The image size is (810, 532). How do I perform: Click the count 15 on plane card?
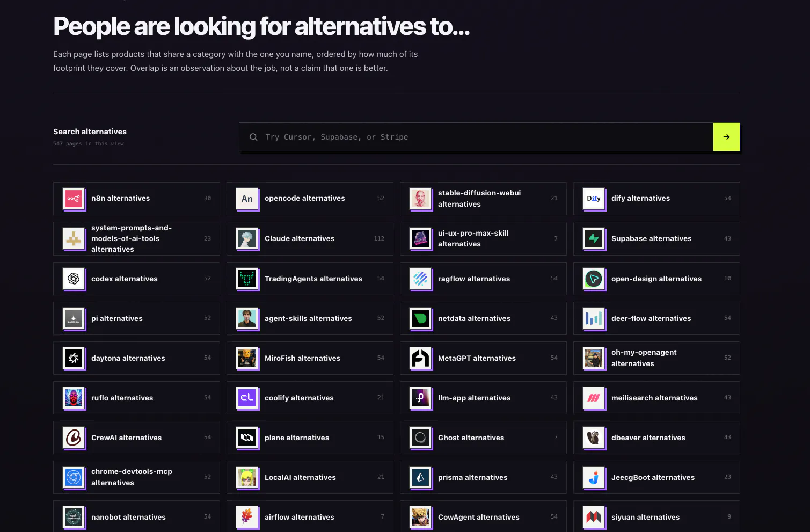coord(381,438)
